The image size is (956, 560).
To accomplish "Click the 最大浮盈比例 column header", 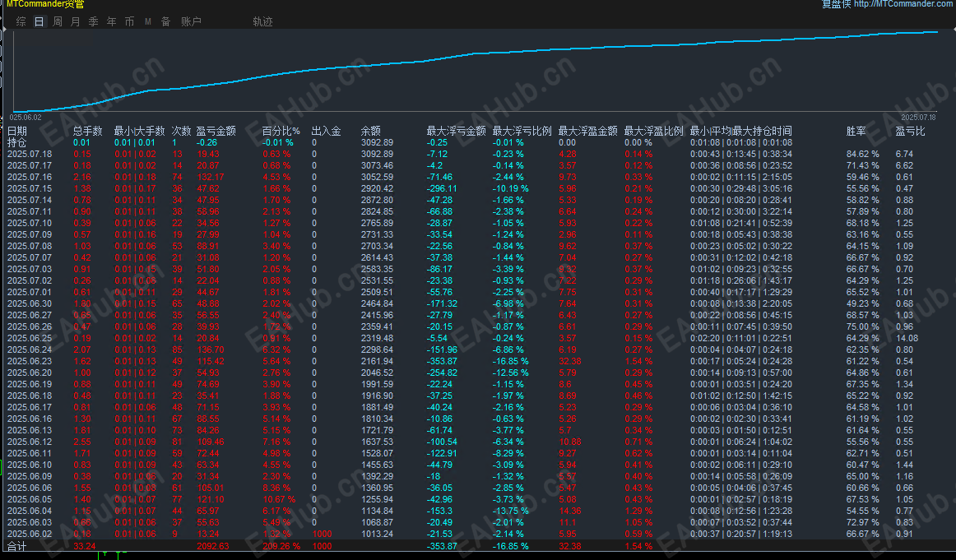I will [x=653, y=131].
